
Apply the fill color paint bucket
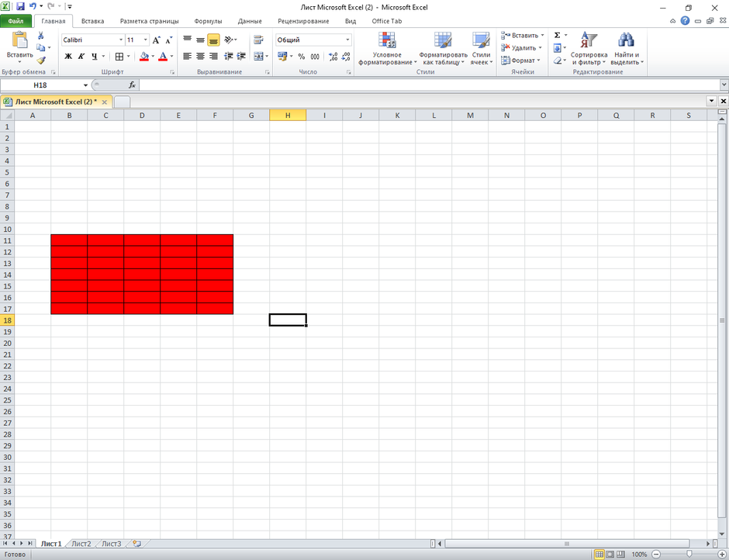click(144, 57)
